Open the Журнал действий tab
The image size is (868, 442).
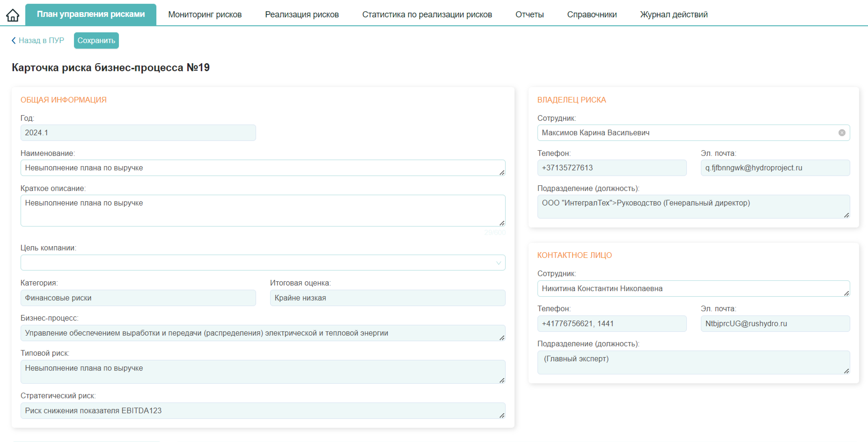click(674, 14)
